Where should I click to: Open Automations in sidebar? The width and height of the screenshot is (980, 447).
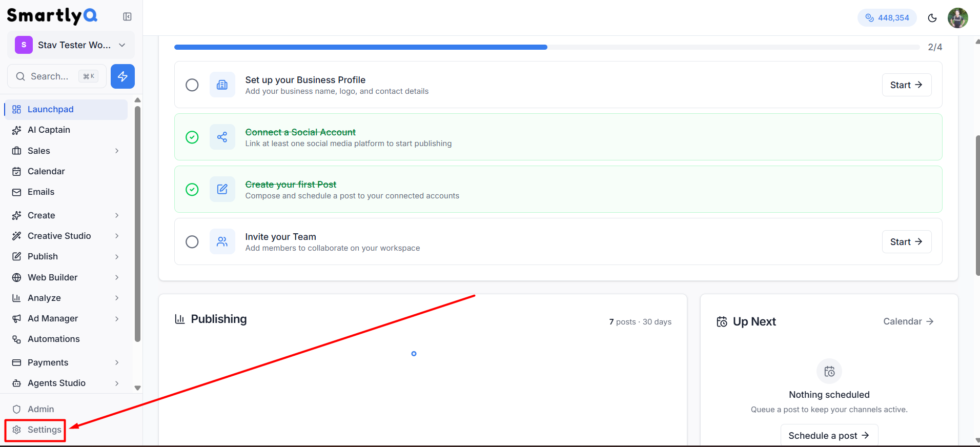66,339
